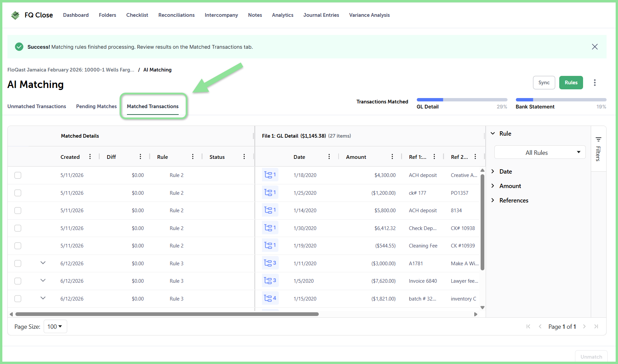618x364 pixels.
Task: Open the Reconciliations menu
Action: point(177,15)
